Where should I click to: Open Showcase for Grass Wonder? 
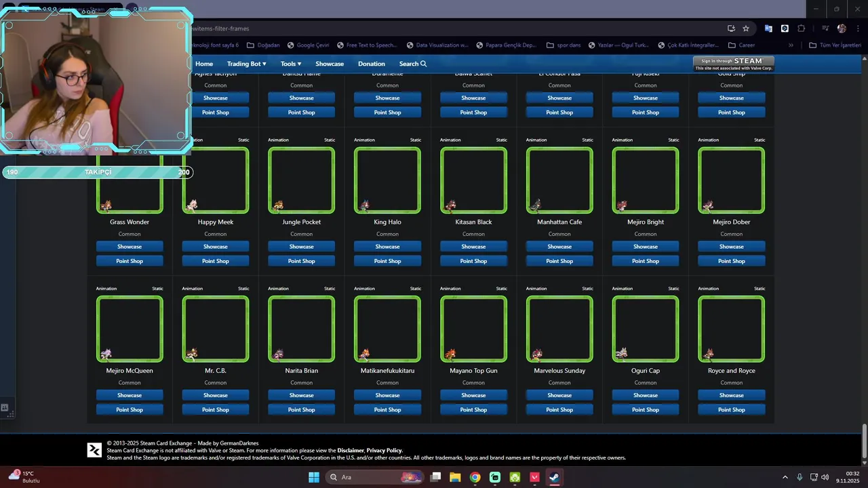[x=130, y=247]
